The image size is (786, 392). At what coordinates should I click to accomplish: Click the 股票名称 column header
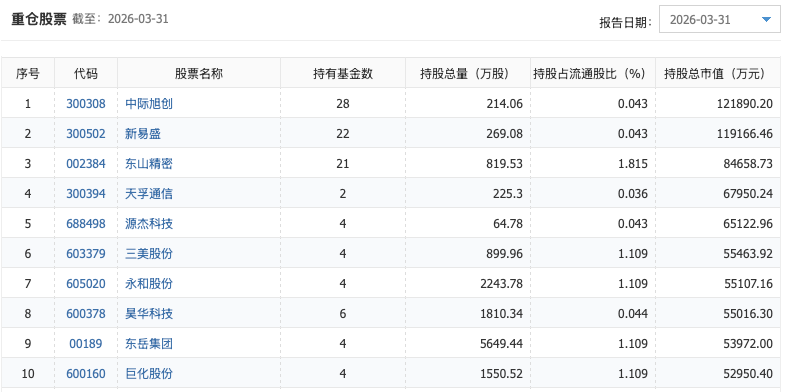199,74
